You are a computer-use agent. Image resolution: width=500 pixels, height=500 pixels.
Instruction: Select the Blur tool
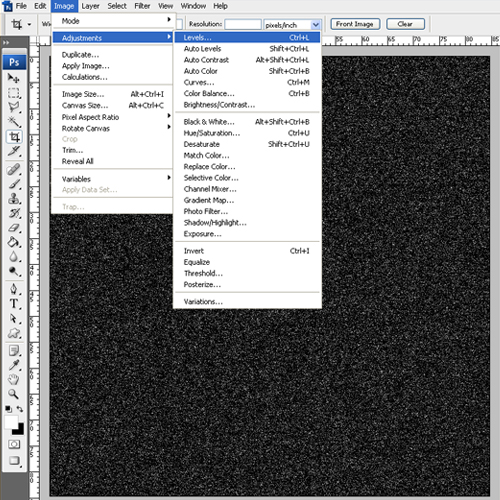(x=14, y=257)
